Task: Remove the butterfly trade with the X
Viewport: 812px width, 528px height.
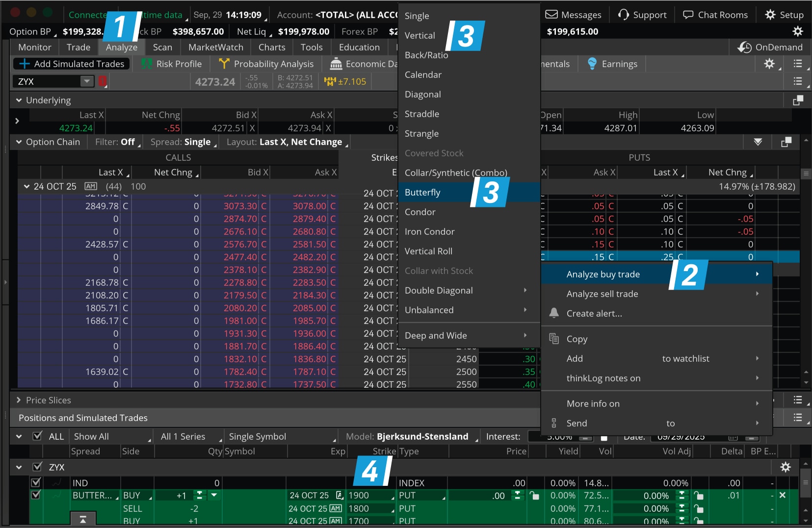Action: click(784, 495)
